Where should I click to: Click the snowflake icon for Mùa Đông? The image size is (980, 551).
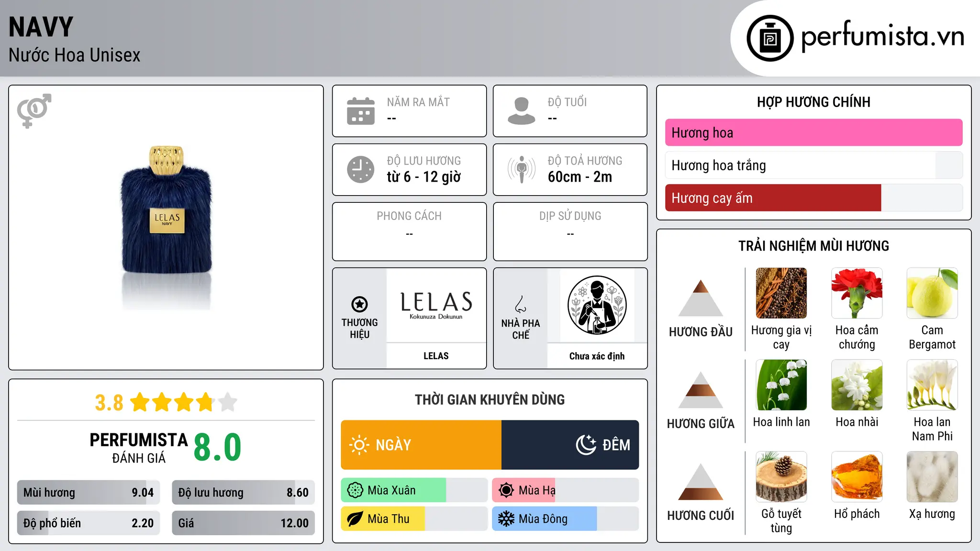506,519
